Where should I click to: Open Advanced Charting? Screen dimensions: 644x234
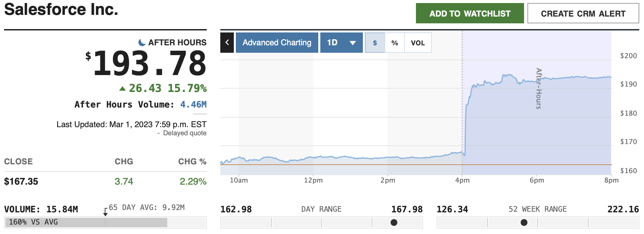click(x=277, y=43)
